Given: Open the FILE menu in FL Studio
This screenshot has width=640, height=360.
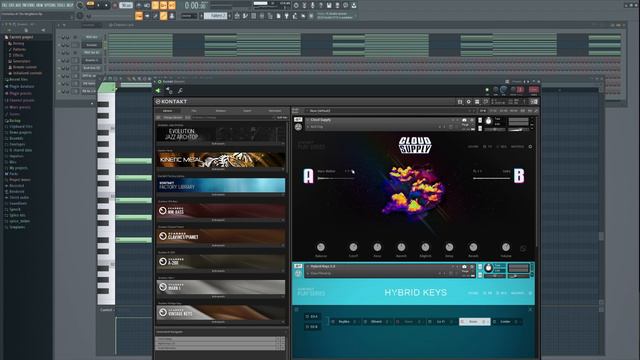Looking at the screenshot, I should [x=4, y=5].
